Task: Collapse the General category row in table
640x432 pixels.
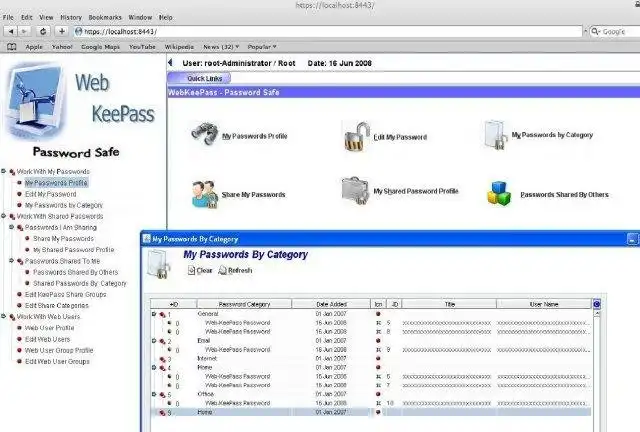Action: click(154, 314)
